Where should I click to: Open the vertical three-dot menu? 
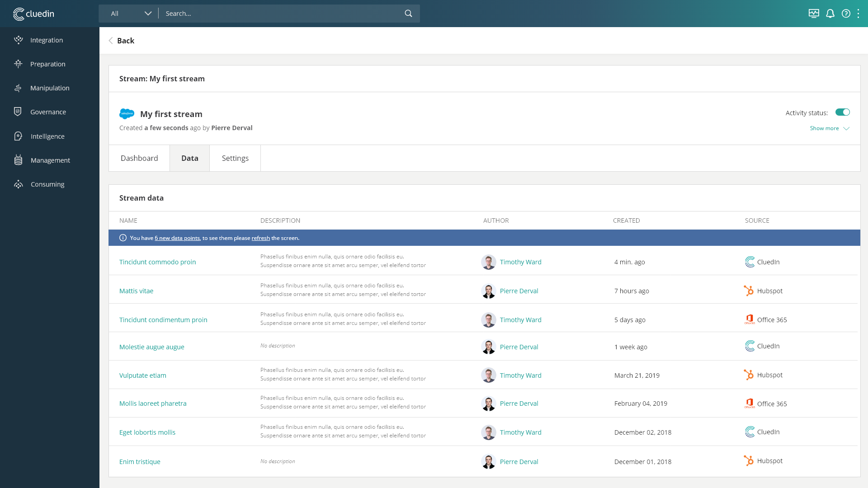click(x=858, y=14)
